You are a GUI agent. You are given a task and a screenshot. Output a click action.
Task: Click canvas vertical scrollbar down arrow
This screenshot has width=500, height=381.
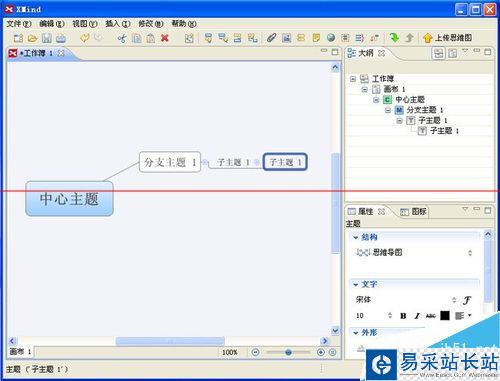335,330
